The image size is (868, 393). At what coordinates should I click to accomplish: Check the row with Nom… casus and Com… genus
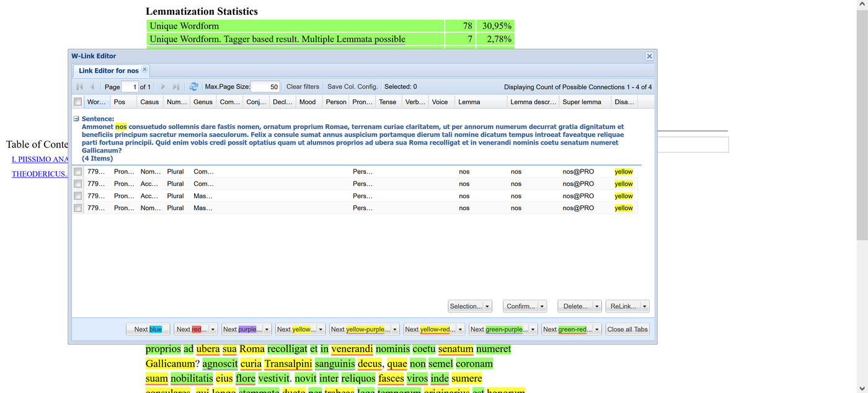[x=77, y=172]
